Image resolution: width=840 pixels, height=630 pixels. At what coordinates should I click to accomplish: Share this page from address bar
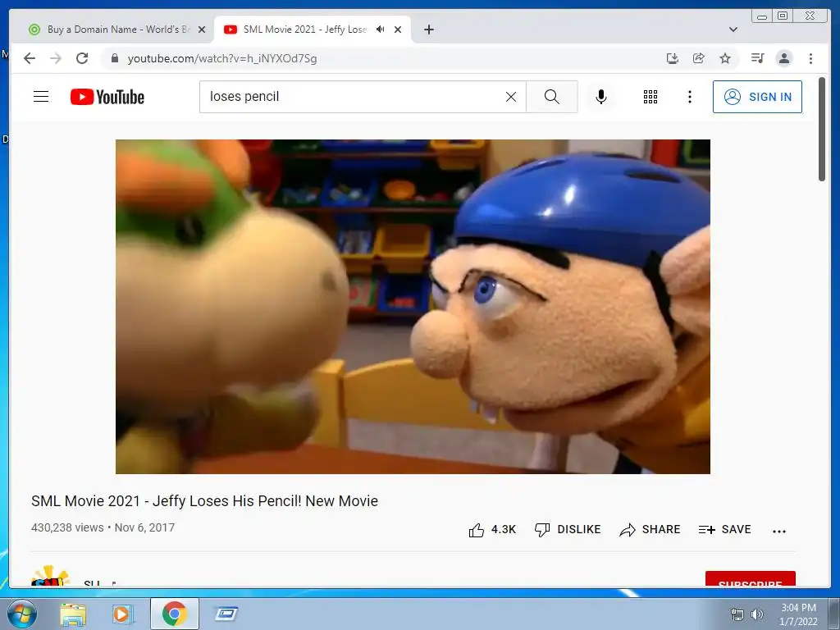tap(699, 58)
